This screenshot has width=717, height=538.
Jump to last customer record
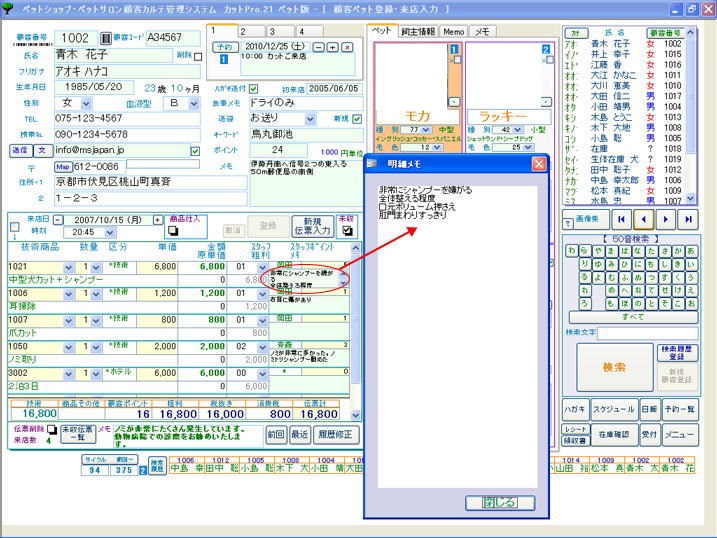click(x=688, y=219)
